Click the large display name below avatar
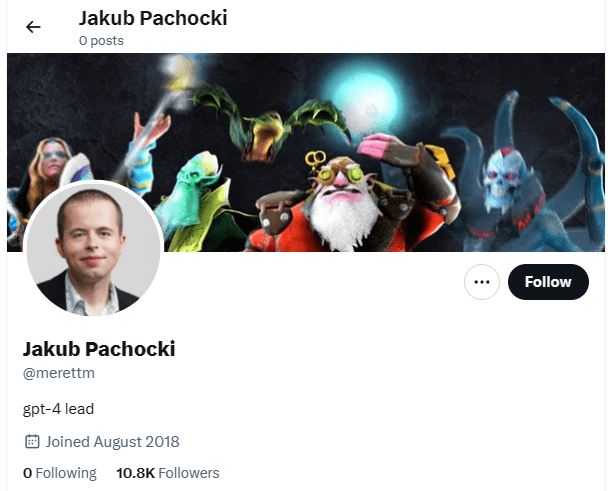Screen dimensions: 608x491 99,349
